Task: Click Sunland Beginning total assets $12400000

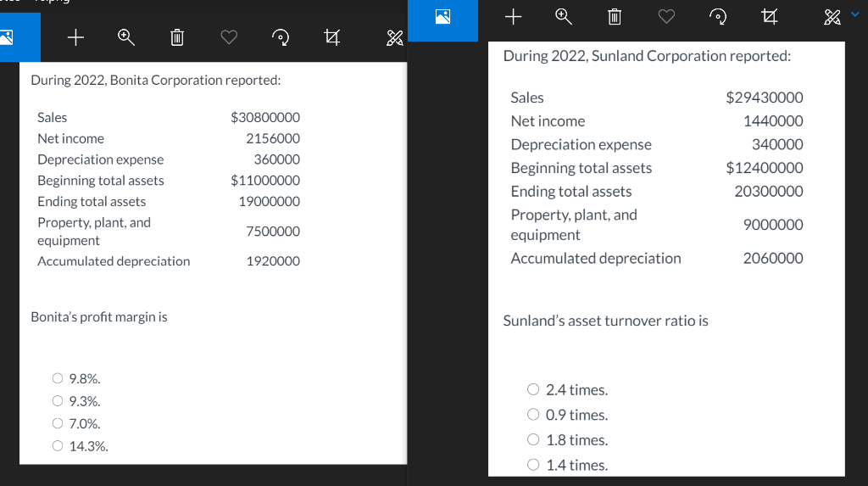Action: click(x=765, y=168)
